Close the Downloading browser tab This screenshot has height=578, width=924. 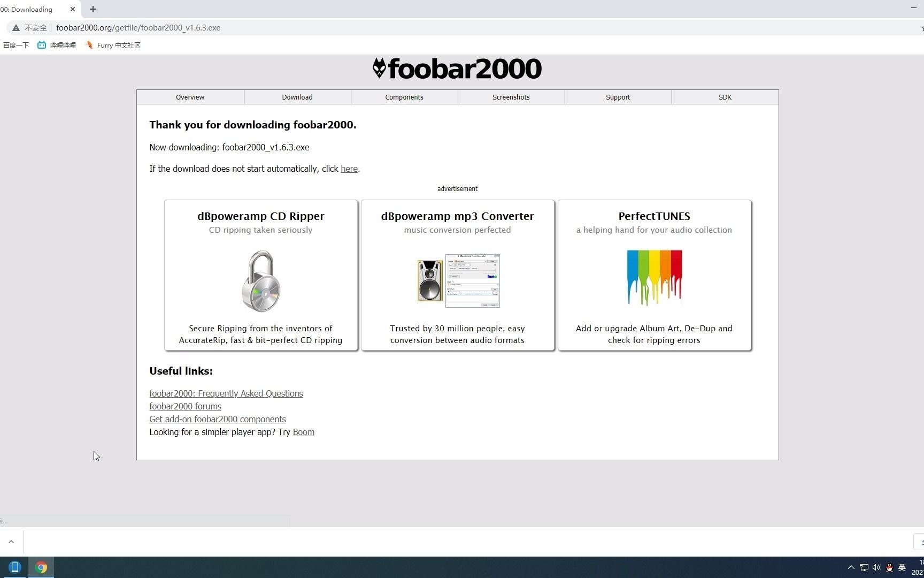(73, 9)
